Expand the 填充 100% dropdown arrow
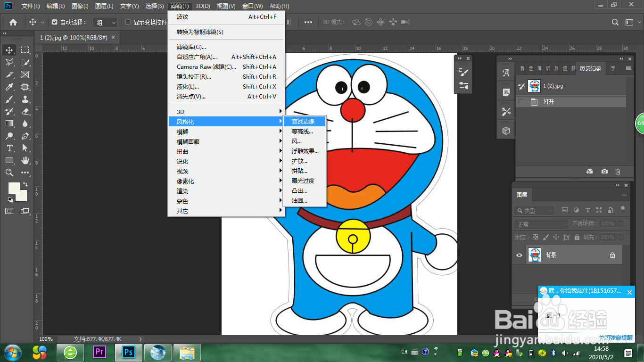The height and width of the screenshot is (362, 644). pos(621,237)
